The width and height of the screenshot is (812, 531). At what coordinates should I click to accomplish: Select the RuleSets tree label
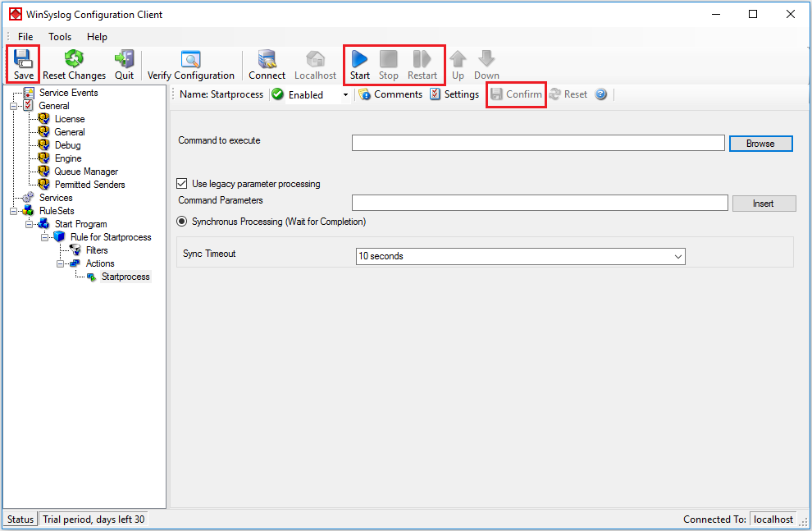tap(57, 211)
